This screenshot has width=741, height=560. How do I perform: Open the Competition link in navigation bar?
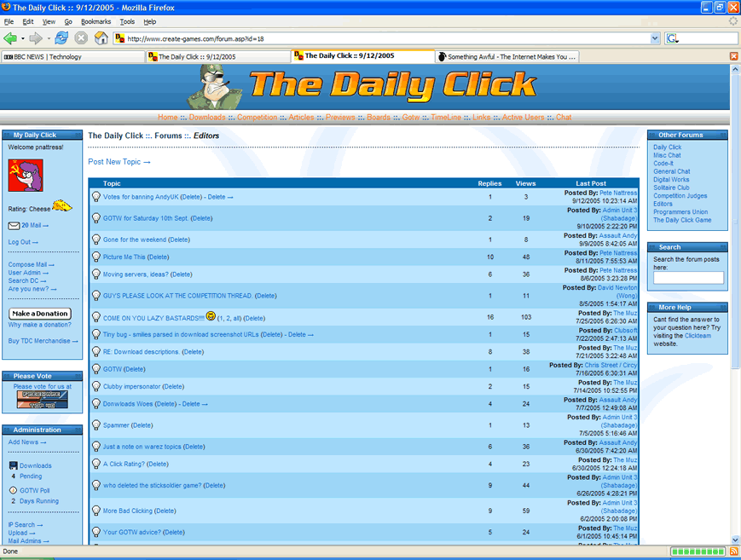coord(257,117)
